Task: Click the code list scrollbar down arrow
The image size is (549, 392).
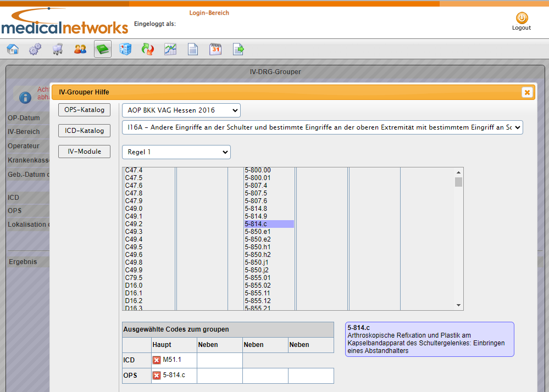Action: (458, 305)
